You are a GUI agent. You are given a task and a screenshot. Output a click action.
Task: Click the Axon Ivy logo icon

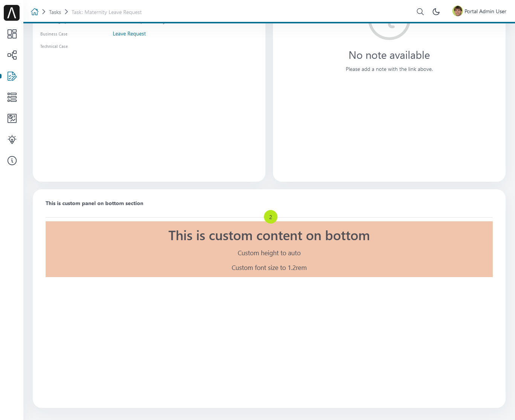(x=12, y=13)
